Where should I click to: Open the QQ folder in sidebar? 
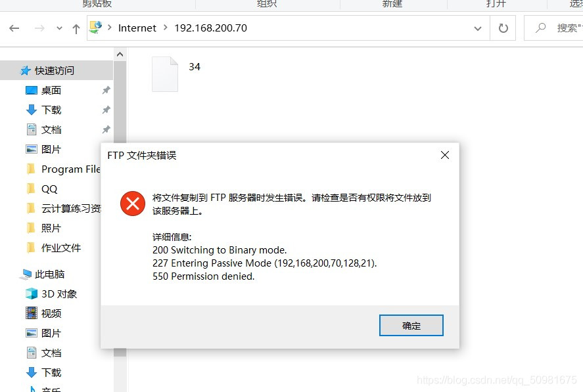49,188
